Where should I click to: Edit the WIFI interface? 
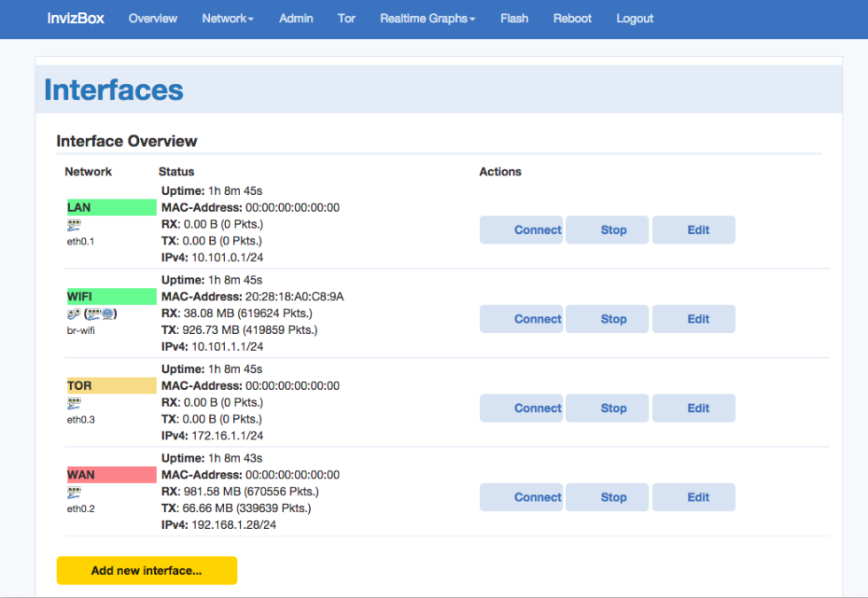tap(694, 318)
